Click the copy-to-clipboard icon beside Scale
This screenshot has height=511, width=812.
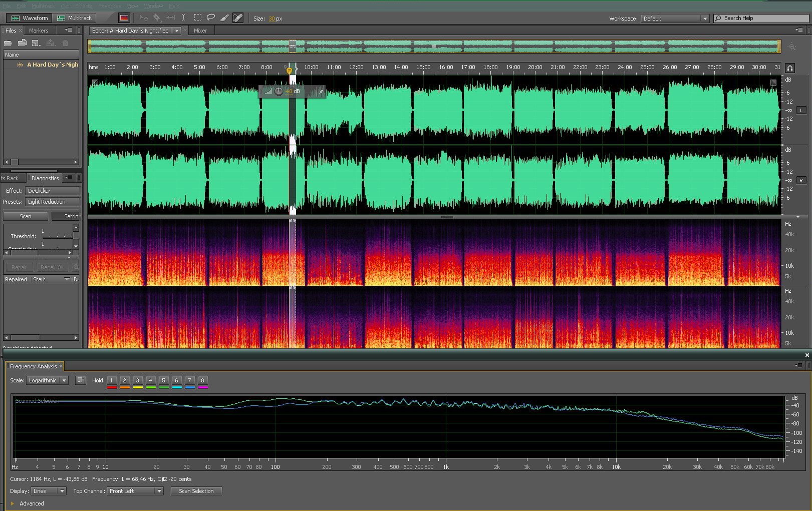80,380
